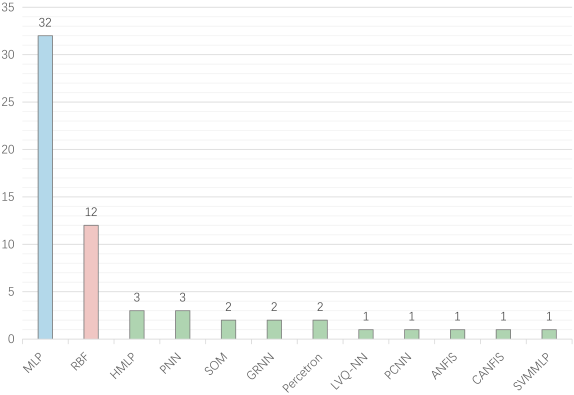
Task: Click the LVQ-NN bar
Action: click(x=366, y=334)
